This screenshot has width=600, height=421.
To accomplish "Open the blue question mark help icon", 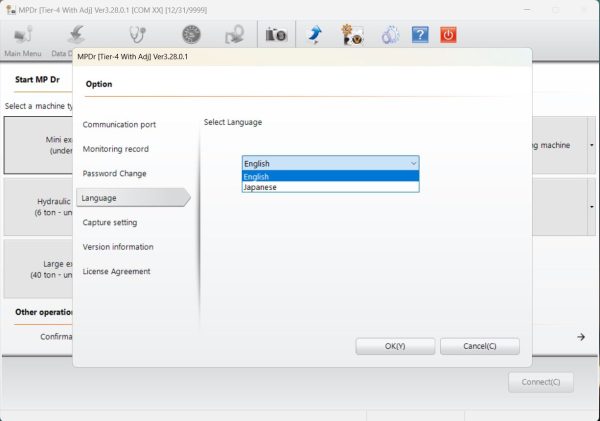I will point(420,35).
